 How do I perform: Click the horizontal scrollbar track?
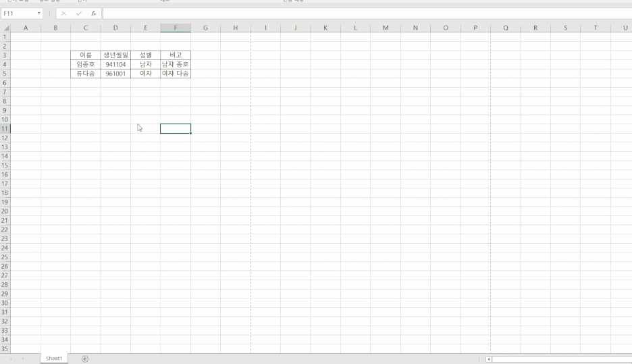[562, 359]
